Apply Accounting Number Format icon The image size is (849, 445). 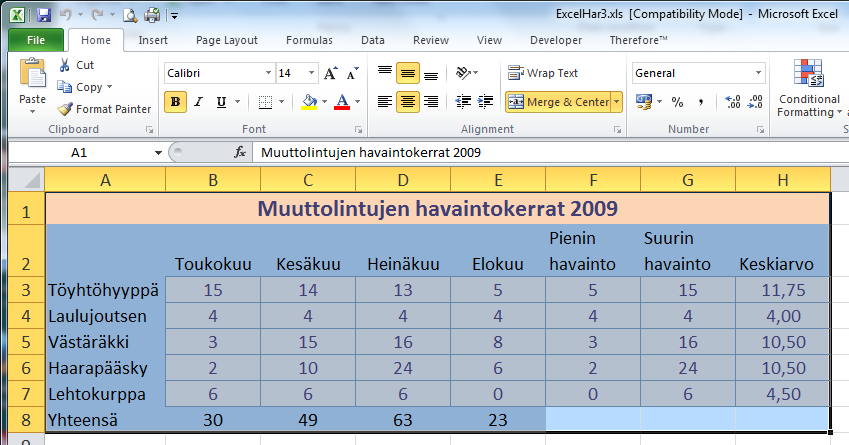[x=644, y=102]
